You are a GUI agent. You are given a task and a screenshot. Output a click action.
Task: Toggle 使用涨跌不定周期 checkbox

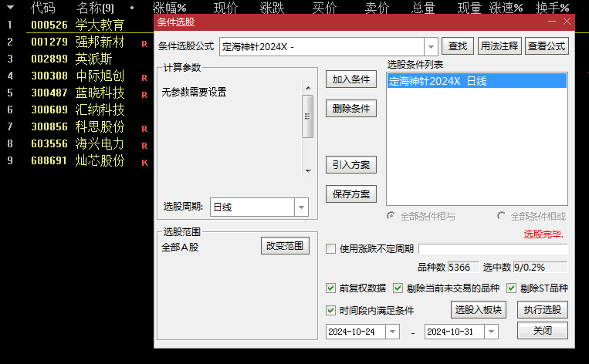330,249
